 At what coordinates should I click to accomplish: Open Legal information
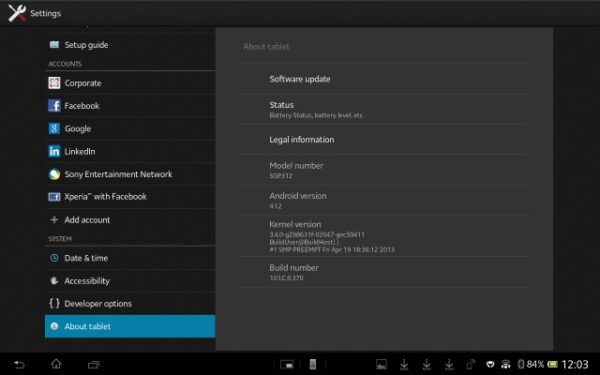point(384,139)
